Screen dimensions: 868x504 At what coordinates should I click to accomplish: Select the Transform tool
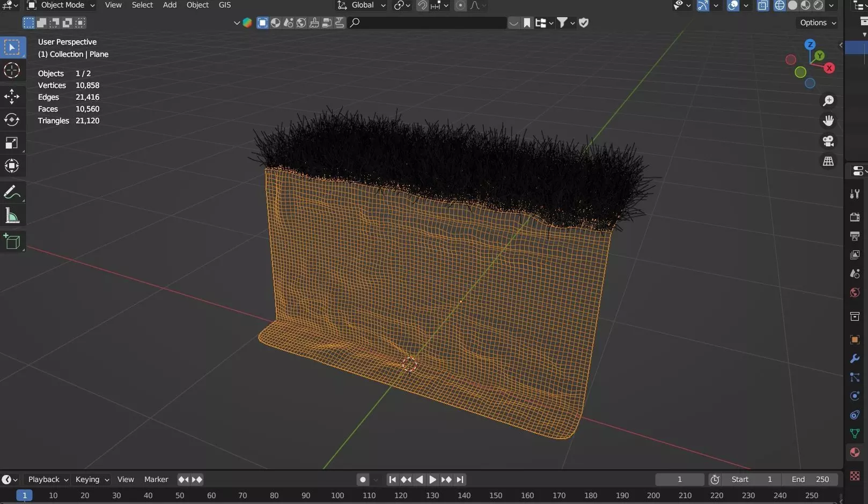pyautogui.click(x=12, y=166)
